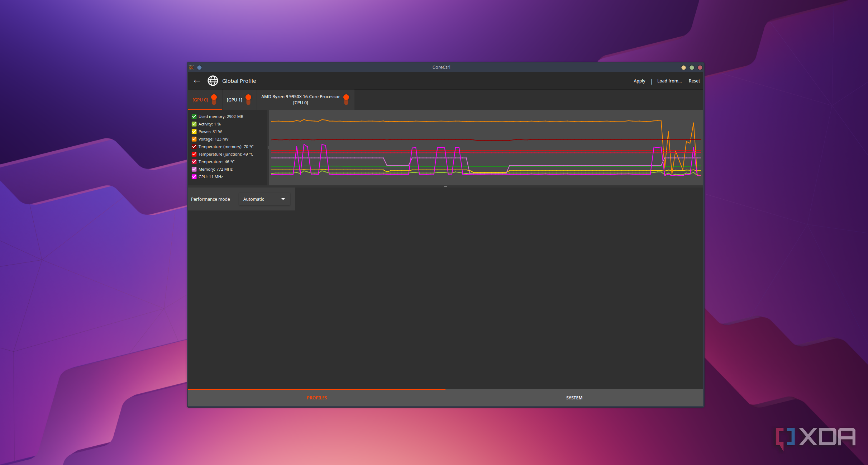This screenshot has width=868, height=465.
Task: Switch to the GPU 0 tab
Action: (x=205, y=100)
